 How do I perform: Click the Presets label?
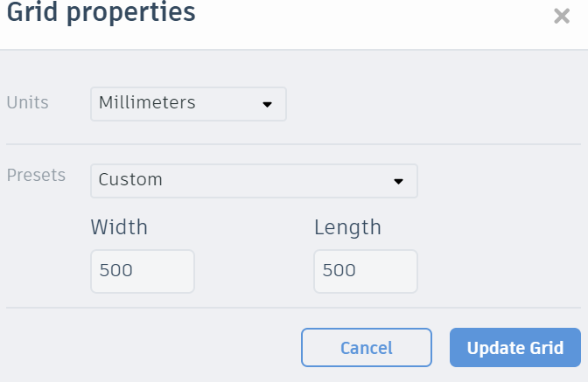pos(36,175)
